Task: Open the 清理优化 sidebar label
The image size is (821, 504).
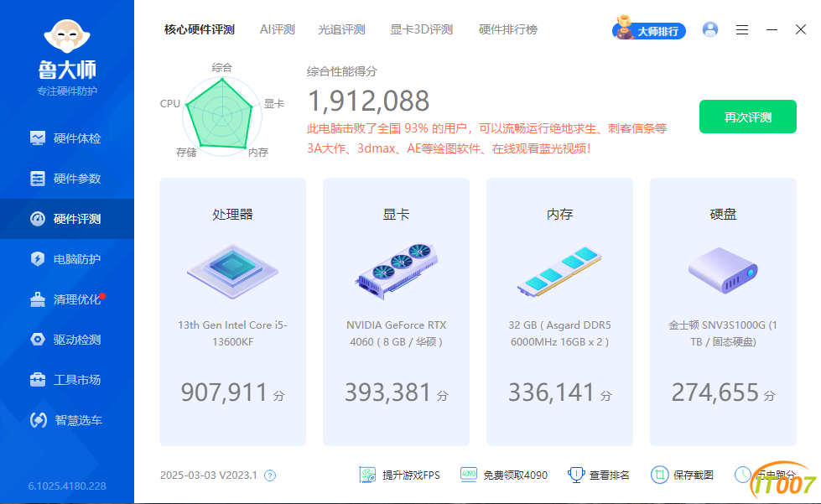Action: [x=77, y=299]
